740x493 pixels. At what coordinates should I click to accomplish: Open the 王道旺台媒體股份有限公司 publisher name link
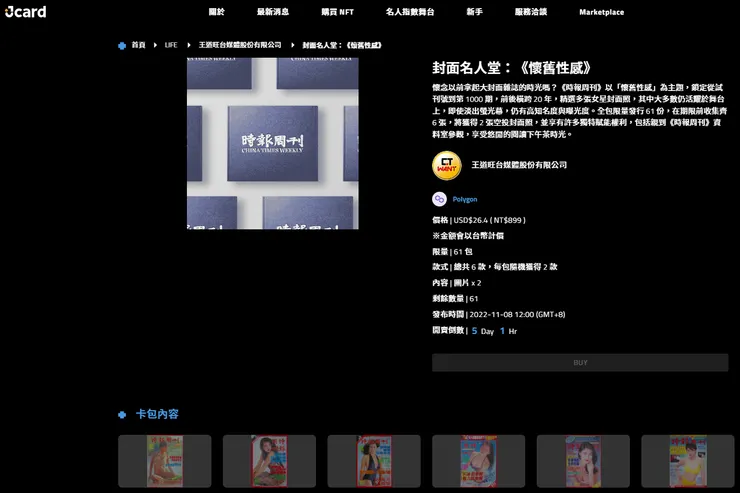point(519,165)
